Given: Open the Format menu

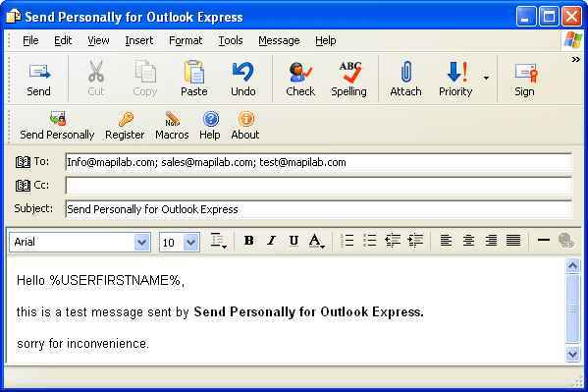Looking at the screenshot, I should pyautogui.click(x=186, y=40).
